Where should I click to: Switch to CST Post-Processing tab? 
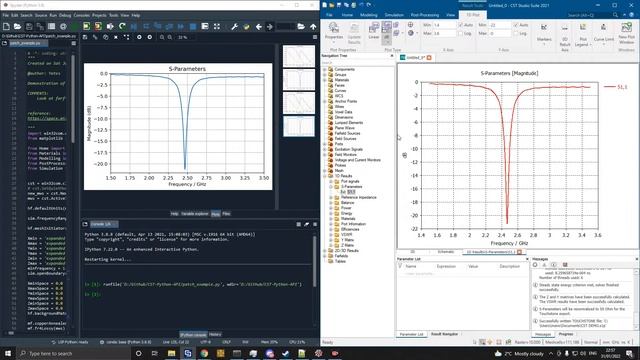click(x=425, y=15)
